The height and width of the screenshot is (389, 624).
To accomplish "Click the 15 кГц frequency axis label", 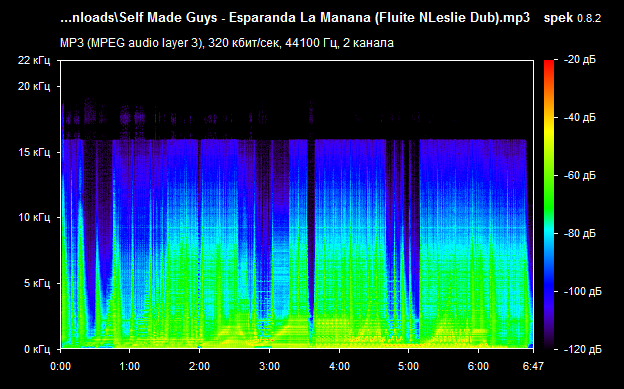I will (x=34, y=152).
